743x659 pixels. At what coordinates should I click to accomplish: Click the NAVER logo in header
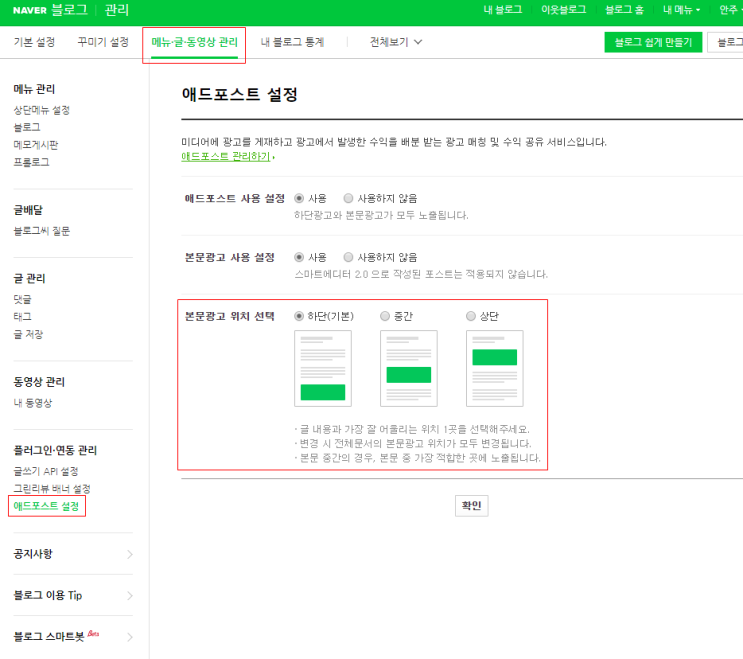coord(29,10)
